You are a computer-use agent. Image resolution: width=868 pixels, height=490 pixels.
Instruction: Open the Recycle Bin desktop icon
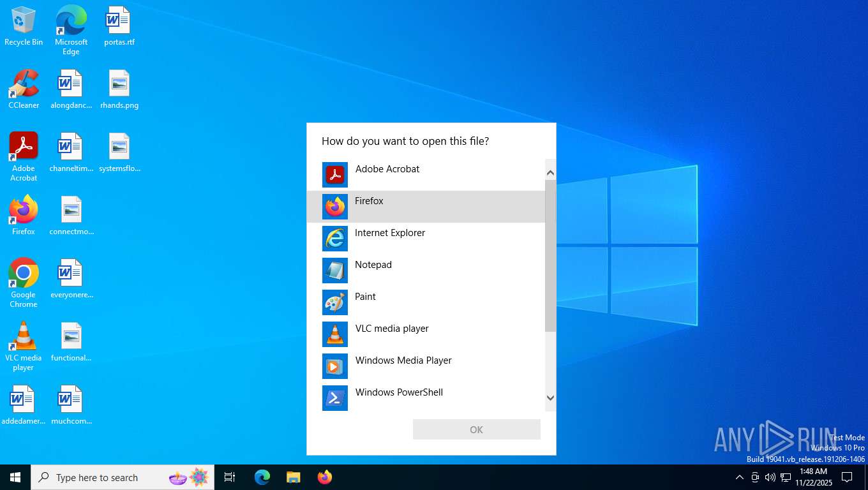24,26
